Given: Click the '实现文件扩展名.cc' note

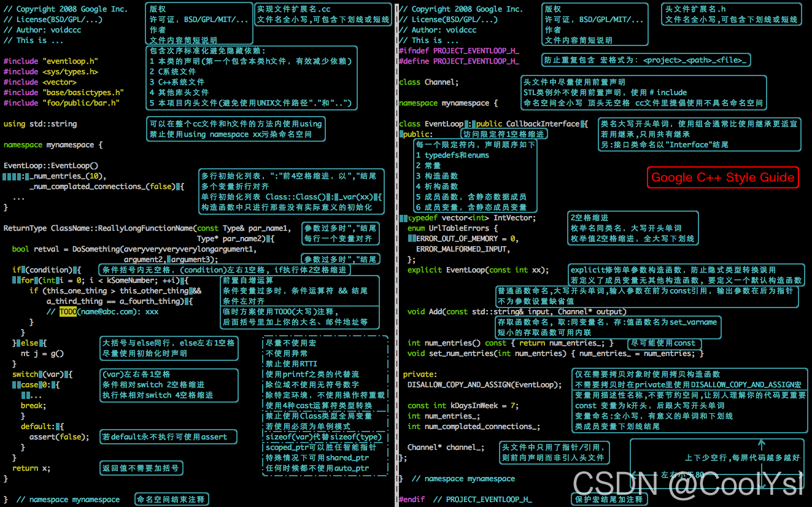Looking at the screenshot, I should point(294,9).
